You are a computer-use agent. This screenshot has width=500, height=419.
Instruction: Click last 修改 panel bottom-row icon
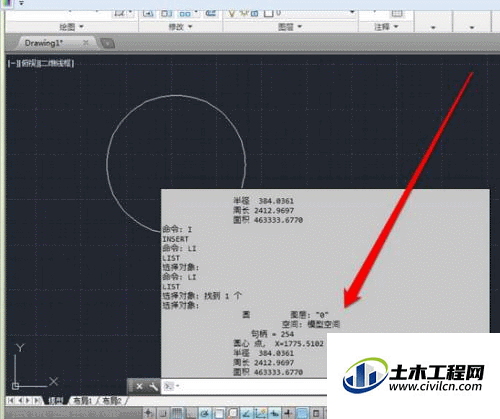click(210, 13)
